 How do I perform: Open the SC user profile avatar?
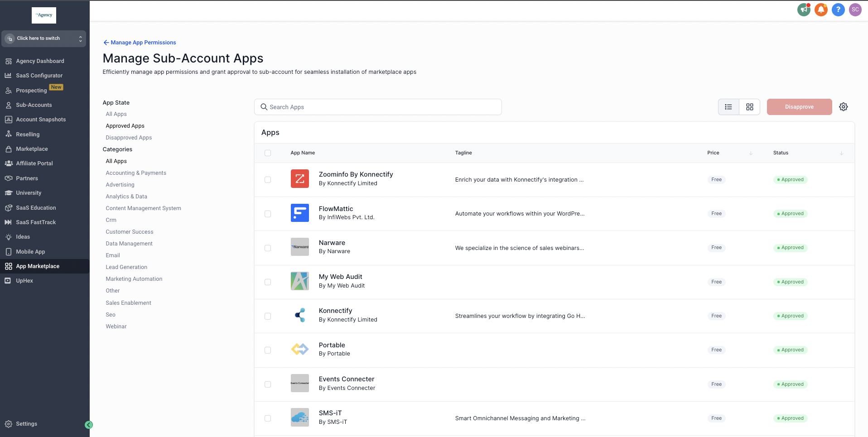click(855, 10)
